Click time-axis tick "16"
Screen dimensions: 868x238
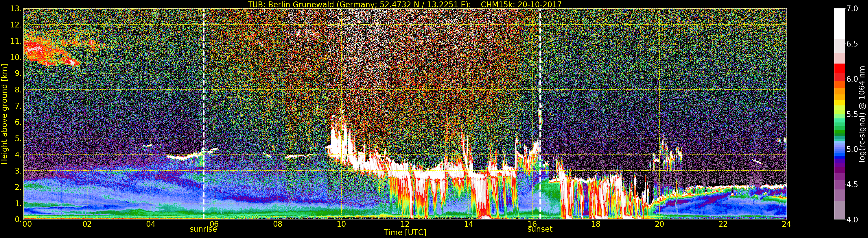coord(532,224)
